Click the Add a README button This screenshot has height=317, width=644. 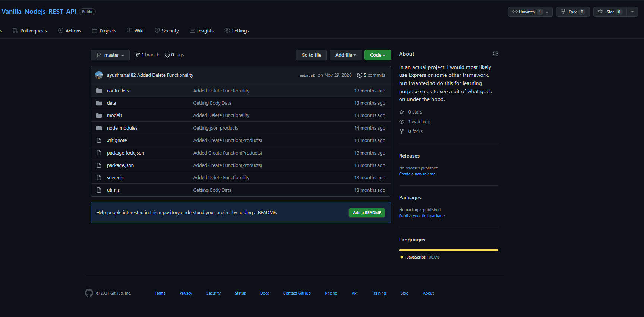point(367,213)
